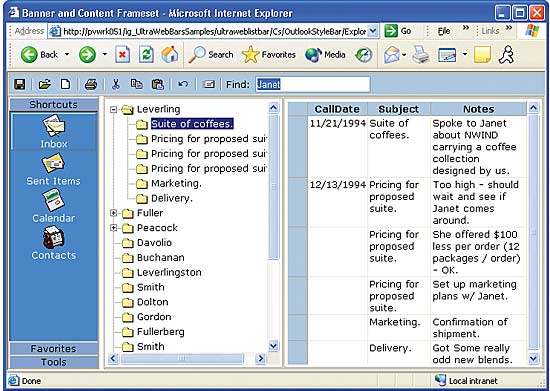Screen dimensions: 550x391
Task: Select the Davolio folder
Action: tap(154, 243)
